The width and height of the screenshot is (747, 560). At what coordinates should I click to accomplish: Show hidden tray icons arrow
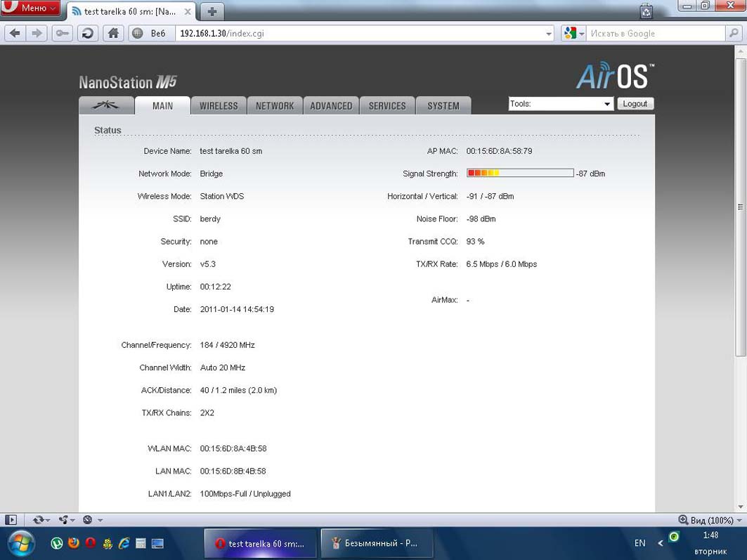point(661,543)
